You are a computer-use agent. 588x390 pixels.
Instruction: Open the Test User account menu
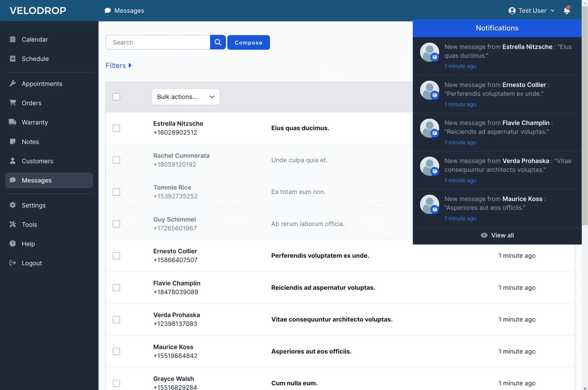(x=531, y=11)
